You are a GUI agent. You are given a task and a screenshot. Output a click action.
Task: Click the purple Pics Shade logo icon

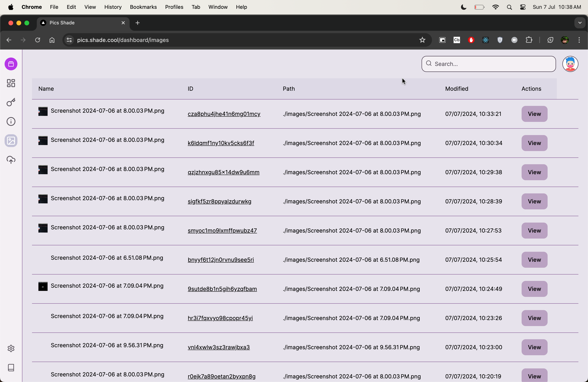pos(11,64)
